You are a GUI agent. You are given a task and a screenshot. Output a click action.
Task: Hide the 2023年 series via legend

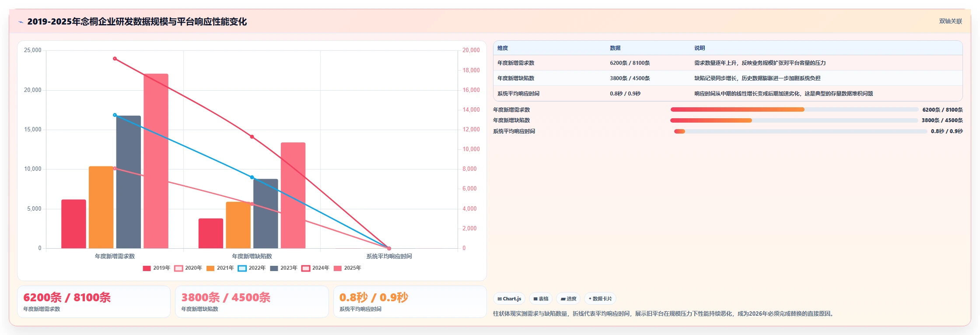click(283, 268)
